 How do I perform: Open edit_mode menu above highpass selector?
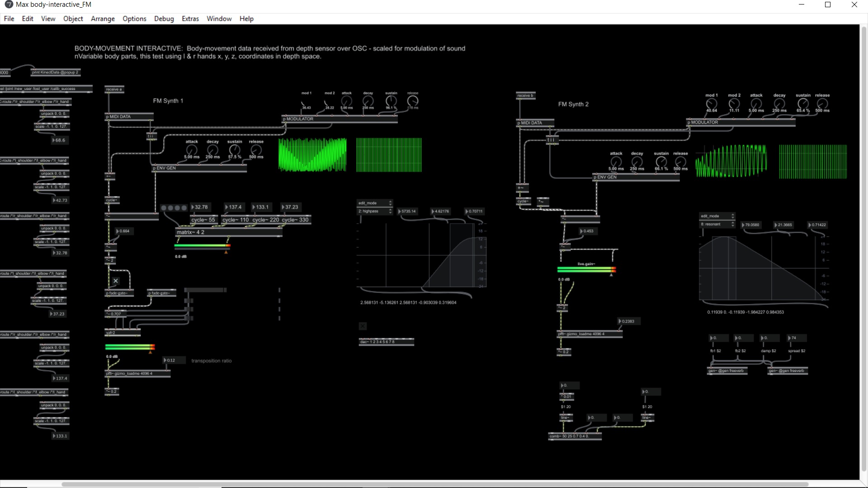(x=375, y=203)
